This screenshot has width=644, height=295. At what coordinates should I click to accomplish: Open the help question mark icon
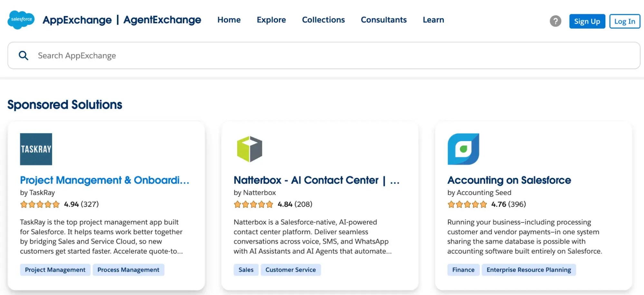click(x=555, y=21)
